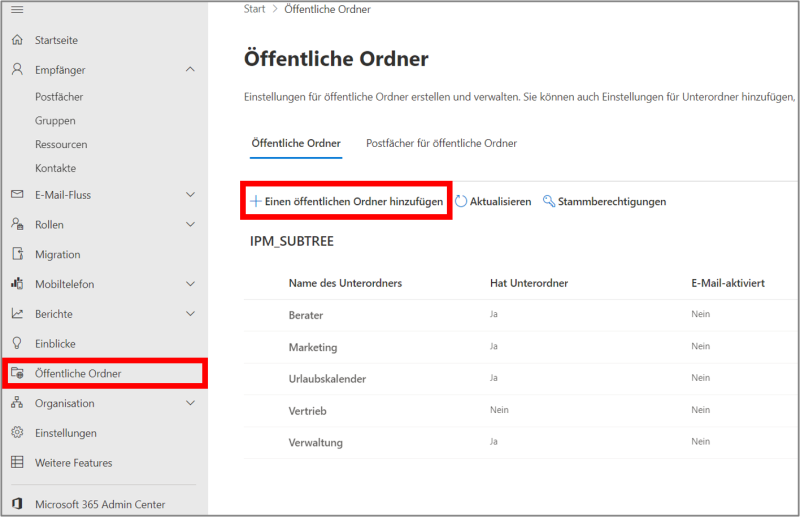This screenshot has width=800, height=517.
Task: Click Nein E-Mail-aktiviert value for Urlaubskalender
Action: tap(701, 378)
